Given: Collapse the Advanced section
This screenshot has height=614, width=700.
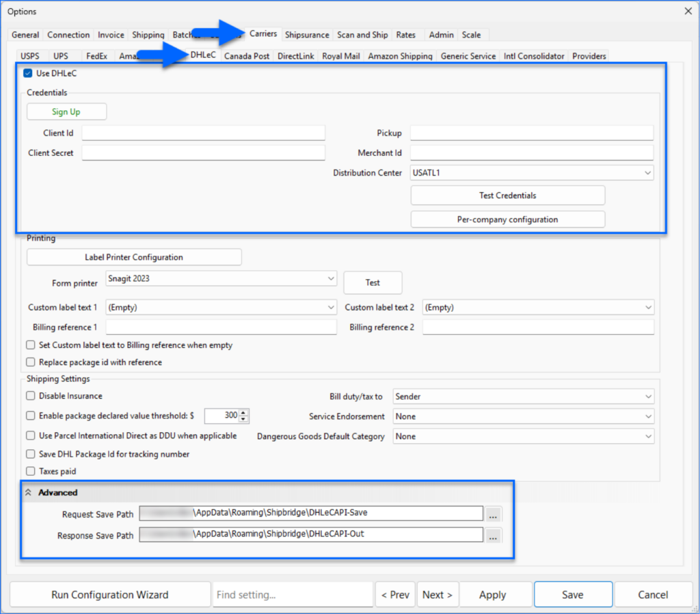Looking at the screenshot, I should coord(29,492).
